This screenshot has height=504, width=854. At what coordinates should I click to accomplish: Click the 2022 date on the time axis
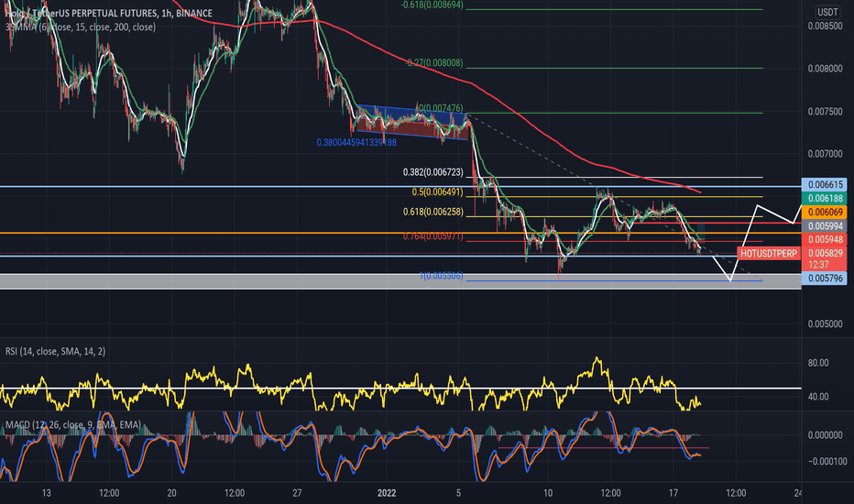[x=387, y=493]
